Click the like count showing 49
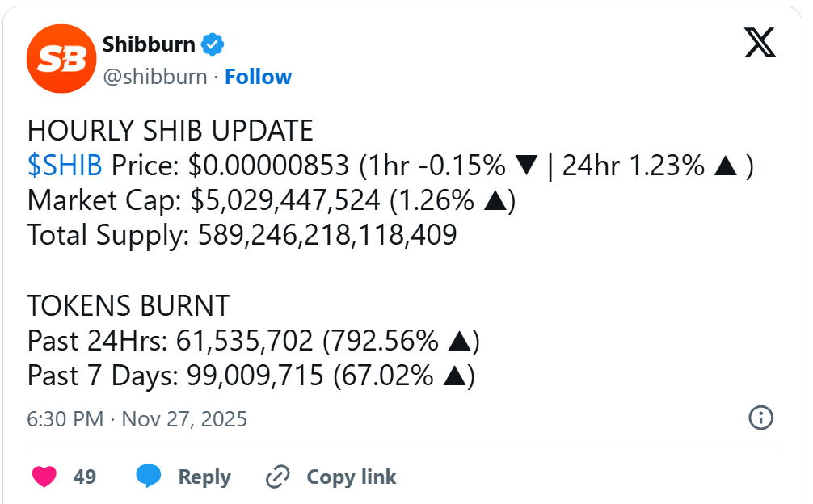Screen dimensions: 813x504 pyautogui.click(x=84, y=477)
